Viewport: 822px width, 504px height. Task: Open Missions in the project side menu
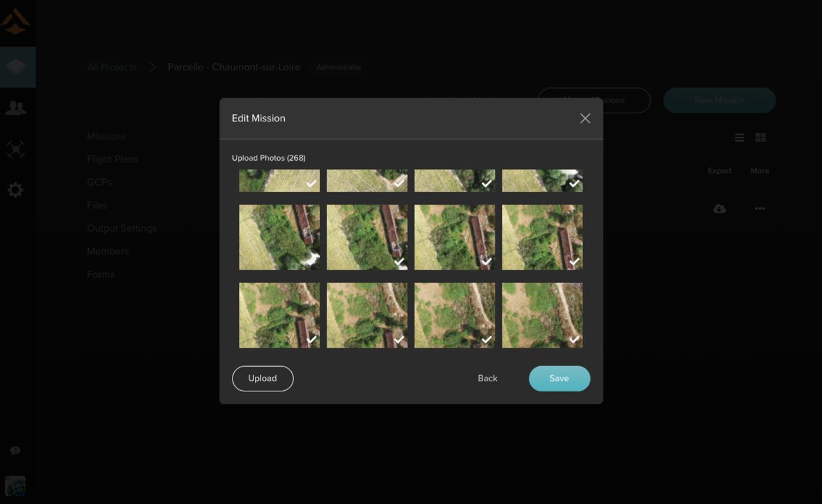106,136
